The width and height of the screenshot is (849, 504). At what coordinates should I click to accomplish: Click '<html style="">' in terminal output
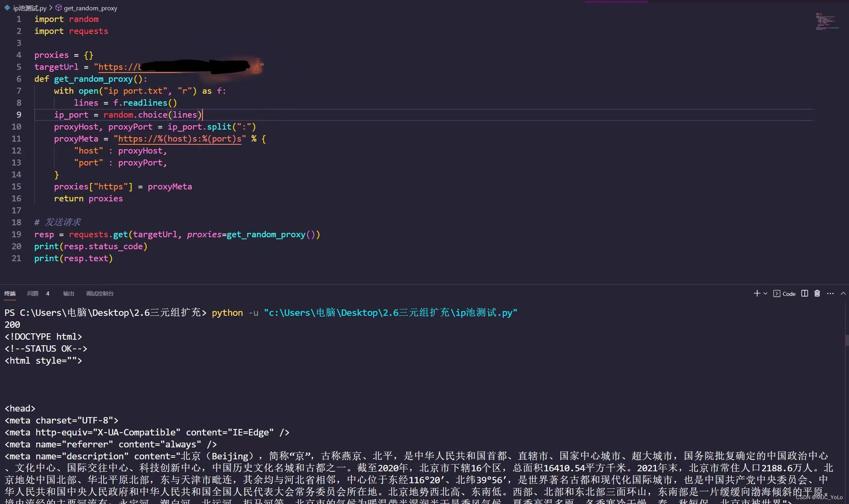pyautogui.click(x=43, y=360)
